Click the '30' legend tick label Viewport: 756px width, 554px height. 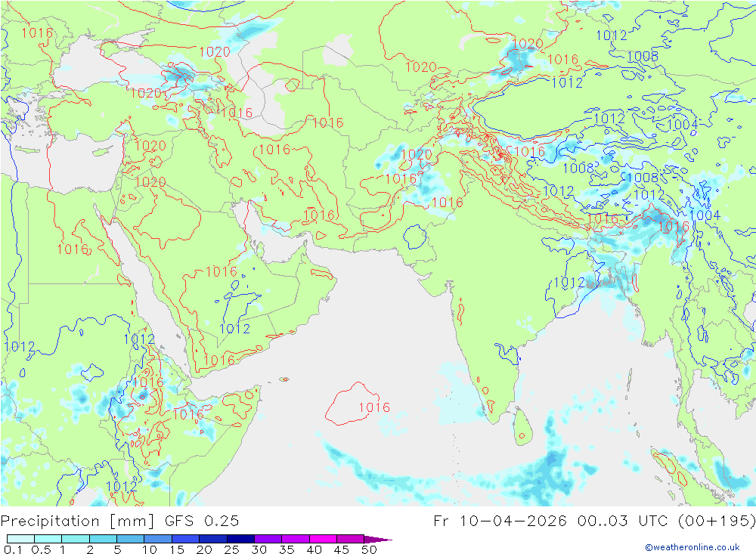[x=259, y=549]
